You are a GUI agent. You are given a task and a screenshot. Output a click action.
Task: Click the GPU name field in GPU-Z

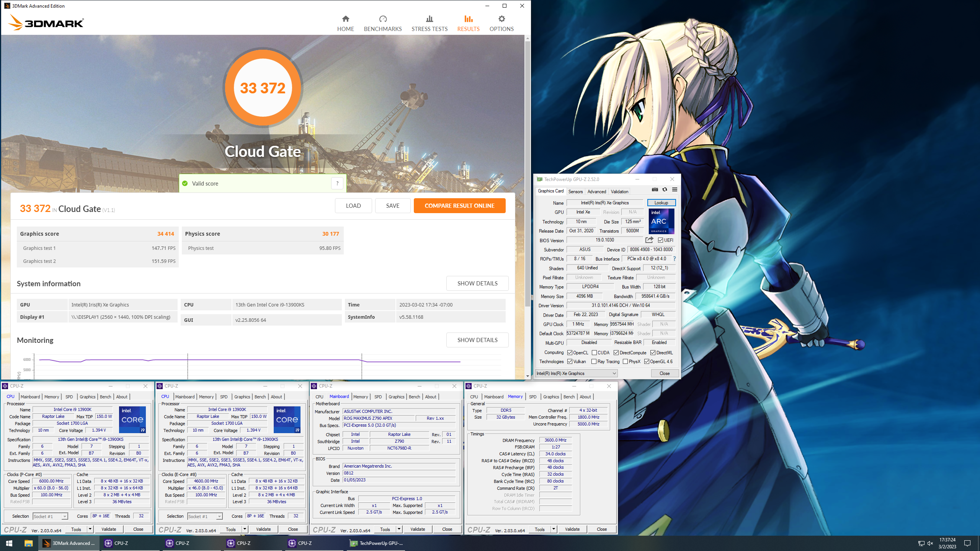[605, 203]
